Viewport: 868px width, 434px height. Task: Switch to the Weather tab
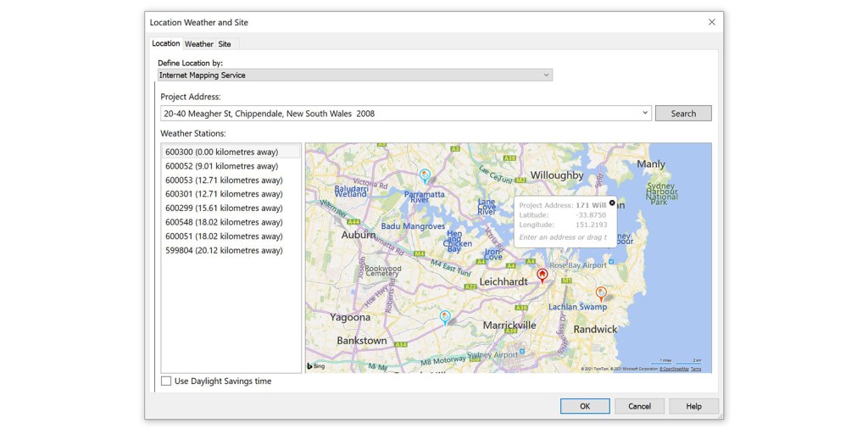pyautogui.click(x=198, y=44)
